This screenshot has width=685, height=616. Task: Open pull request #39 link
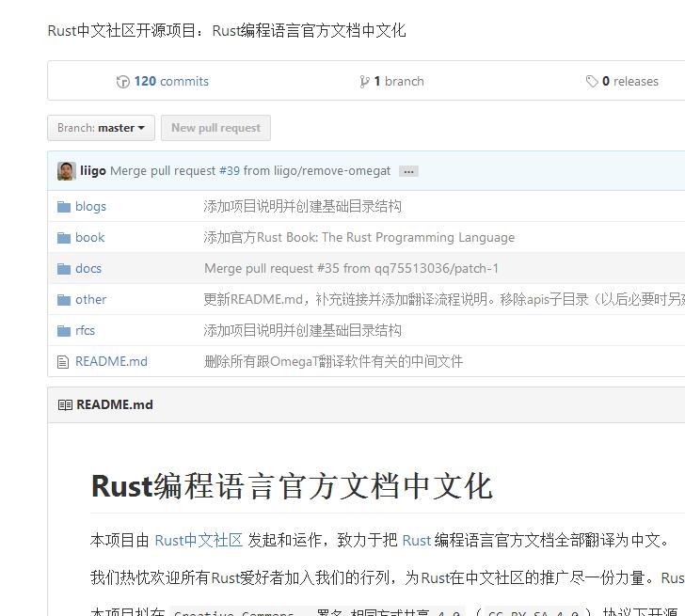point(230,171)
